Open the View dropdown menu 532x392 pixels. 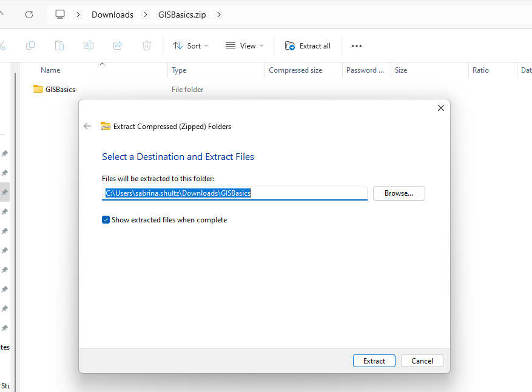click(x=244, y=45)
